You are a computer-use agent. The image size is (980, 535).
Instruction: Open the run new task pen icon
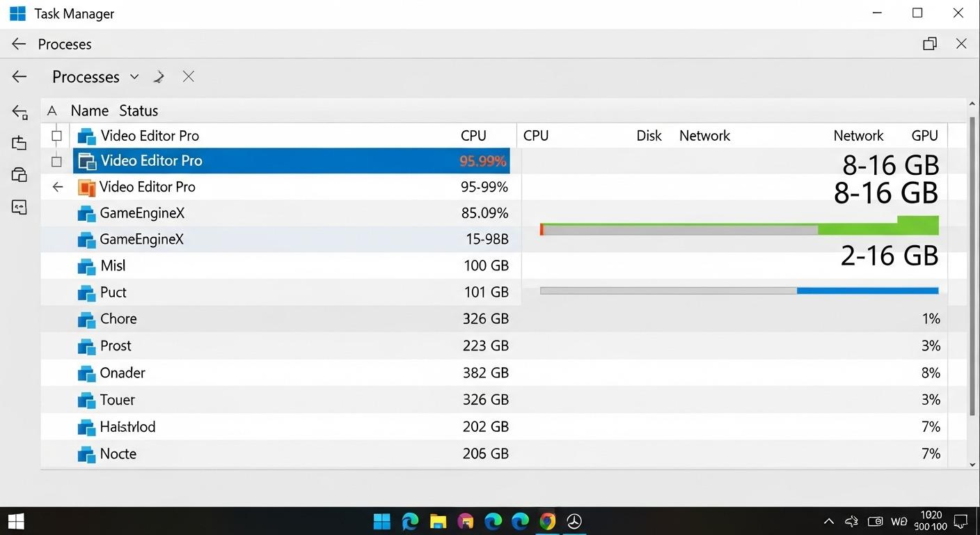159,77
